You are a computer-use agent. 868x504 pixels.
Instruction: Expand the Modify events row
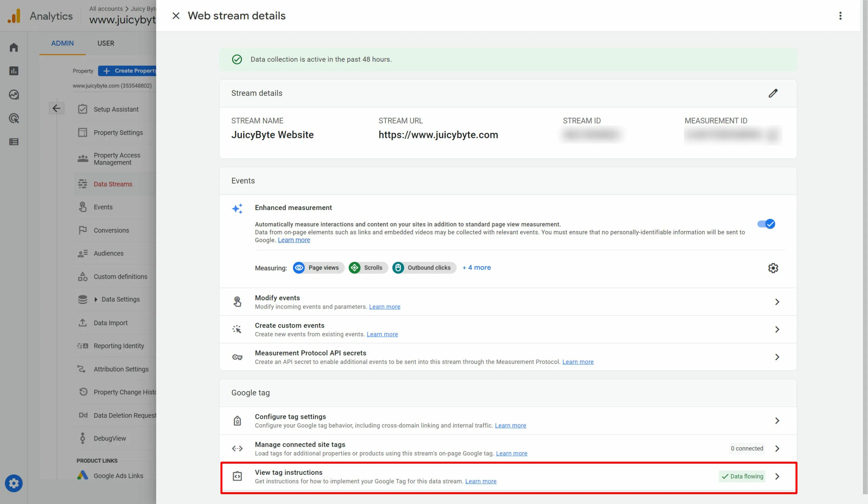click(777, 302)
